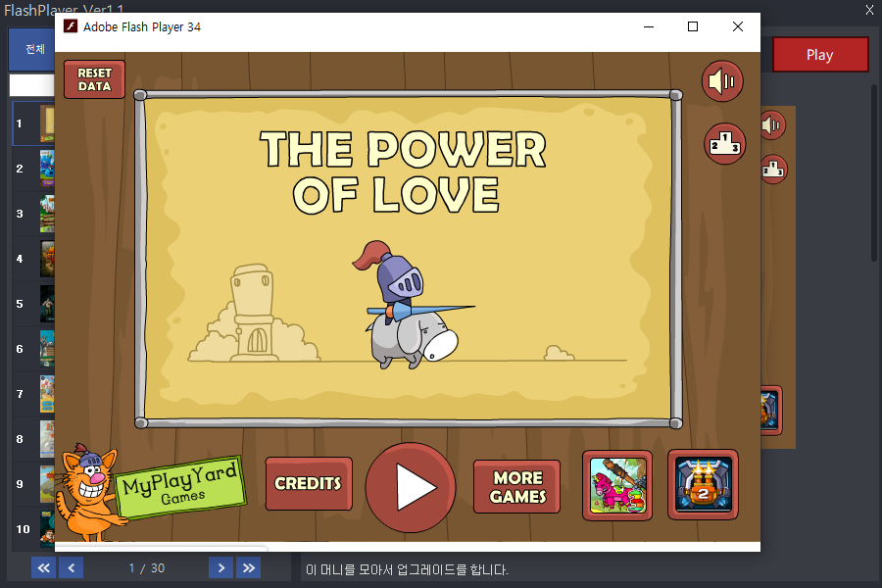Maximize the Adobe Flash Player 34 window

coord(693,26)
